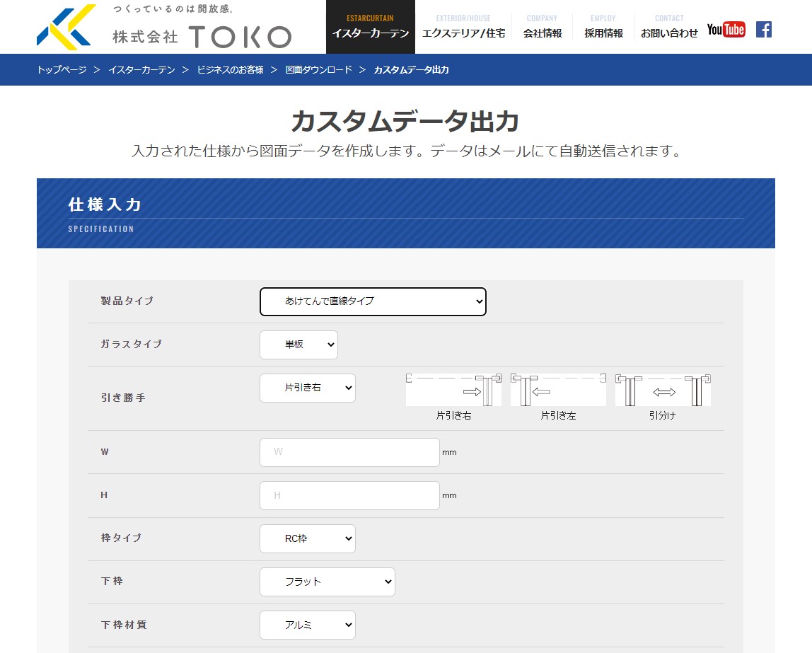Click the SPECIFICATION subtitle text
Viewport: 812px width, 653px height.
tap(101, 229)
